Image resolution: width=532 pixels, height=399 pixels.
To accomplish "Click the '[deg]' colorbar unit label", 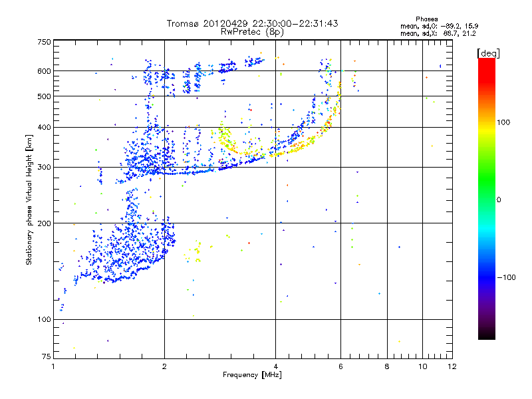I will point(488,54).
